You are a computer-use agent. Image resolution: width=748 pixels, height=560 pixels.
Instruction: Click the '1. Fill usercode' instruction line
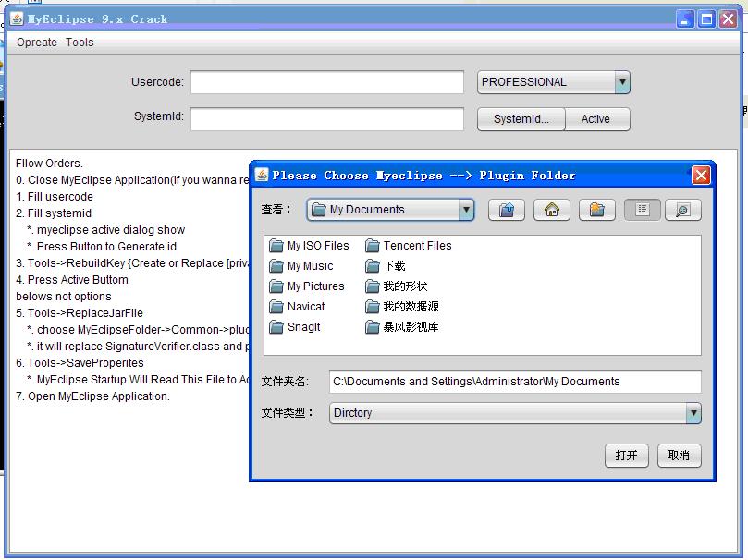pyautogui.click(x=55, y=196)
